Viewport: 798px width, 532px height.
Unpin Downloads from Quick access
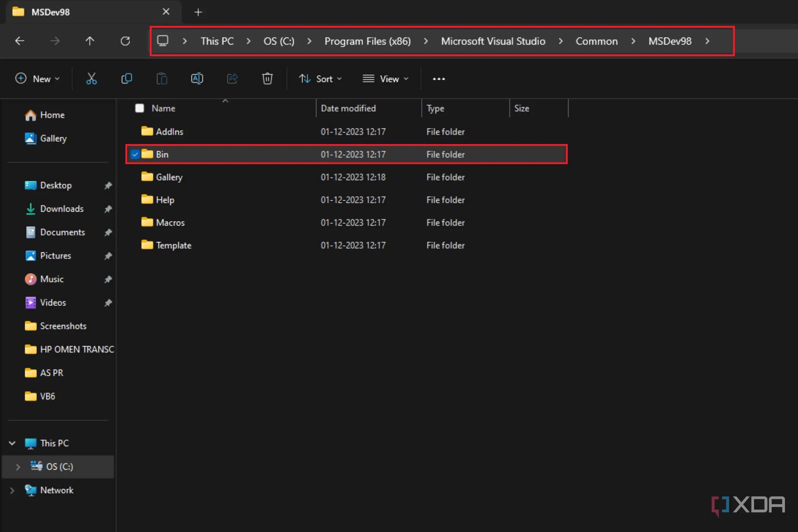108,209
